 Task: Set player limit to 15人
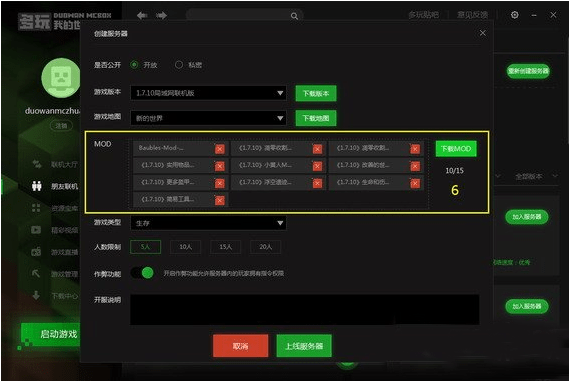(225, 247)
